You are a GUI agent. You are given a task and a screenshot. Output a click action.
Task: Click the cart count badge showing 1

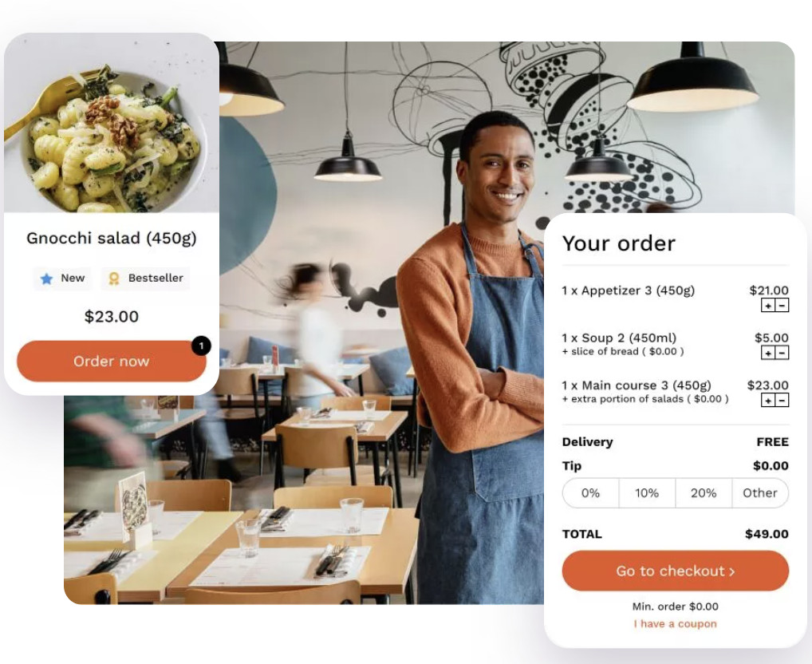202,346
